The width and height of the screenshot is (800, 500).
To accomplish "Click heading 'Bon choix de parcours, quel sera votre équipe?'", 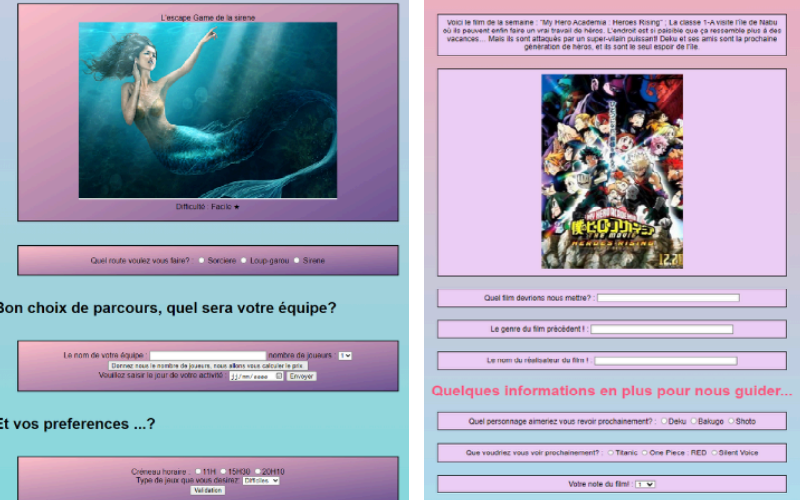I will point(168,308).
